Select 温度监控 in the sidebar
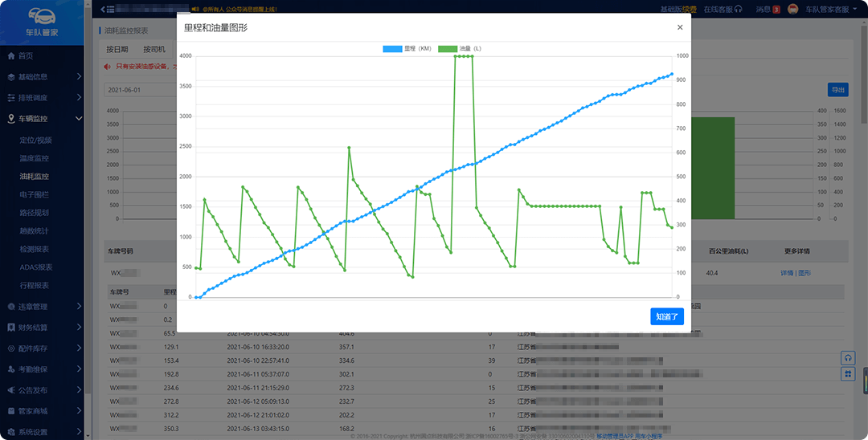This screenshot has height=440, width=868. pyautogui.click(x=35, y=158)
